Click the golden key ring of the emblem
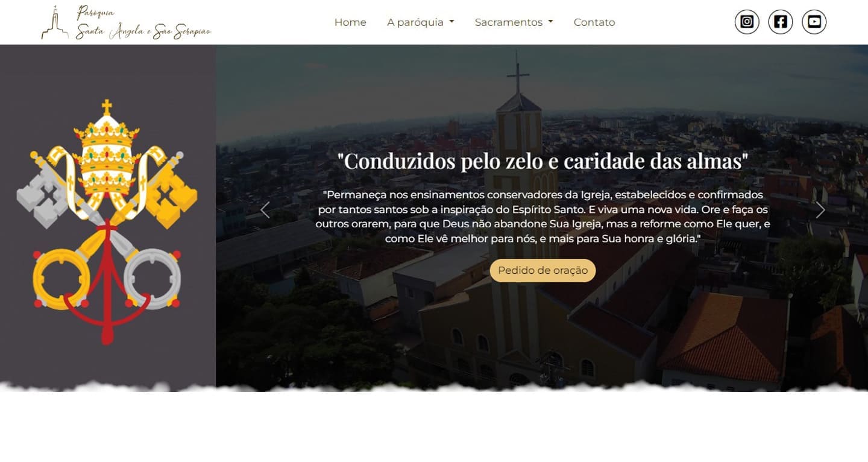 coord(61,279)
